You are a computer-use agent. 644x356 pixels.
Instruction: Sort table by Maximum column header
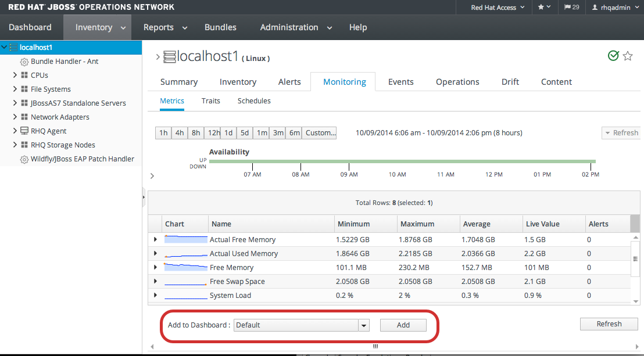click(x=417, y=224)
